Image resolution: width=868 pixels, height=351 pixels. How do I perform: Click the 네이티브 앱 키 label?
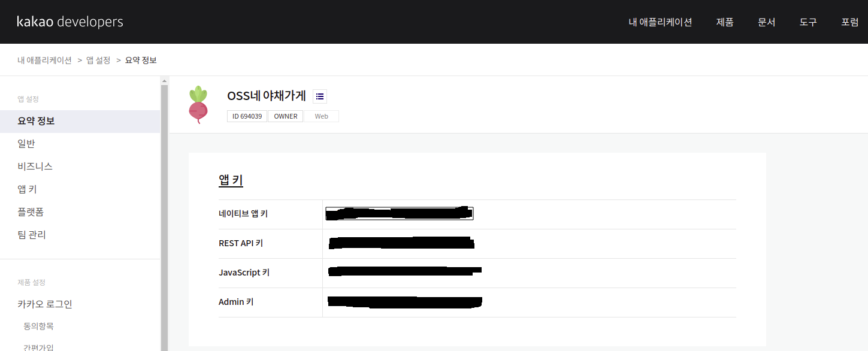tap(243, 214)
